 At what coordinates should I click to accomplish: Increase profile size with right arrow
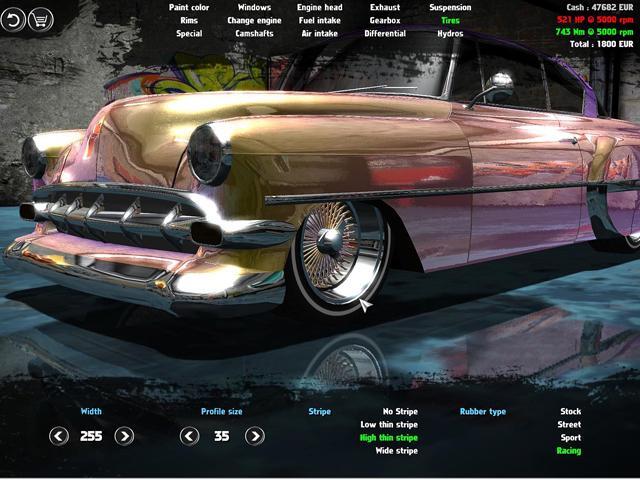254,436
